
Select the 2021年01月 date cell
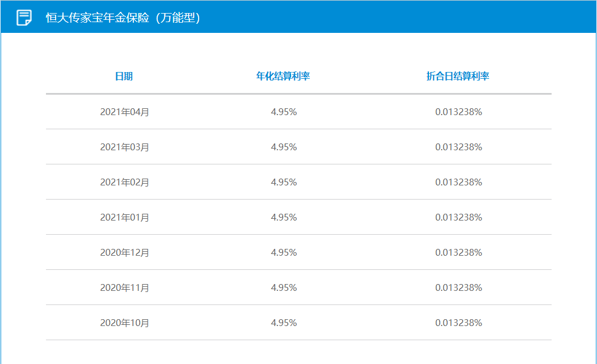pos(124,218)
